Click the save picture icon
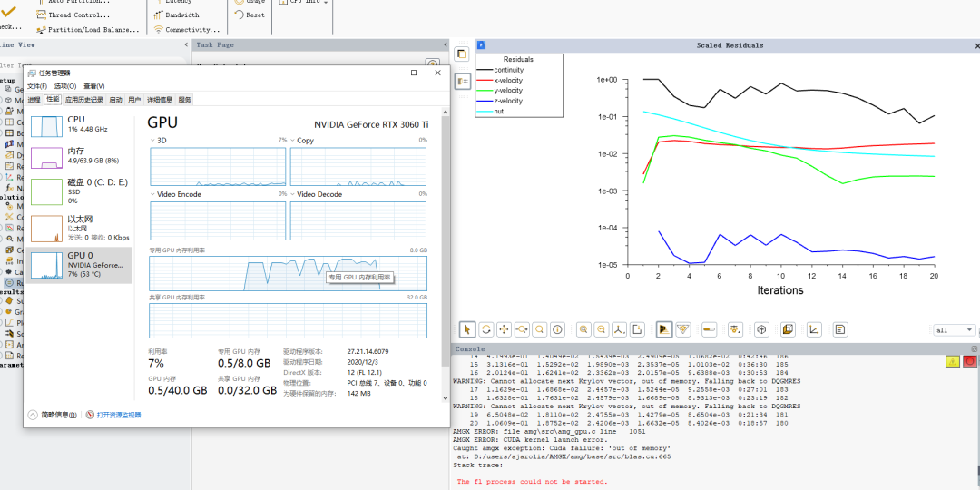The image size is (980, 490). (638, 329)
